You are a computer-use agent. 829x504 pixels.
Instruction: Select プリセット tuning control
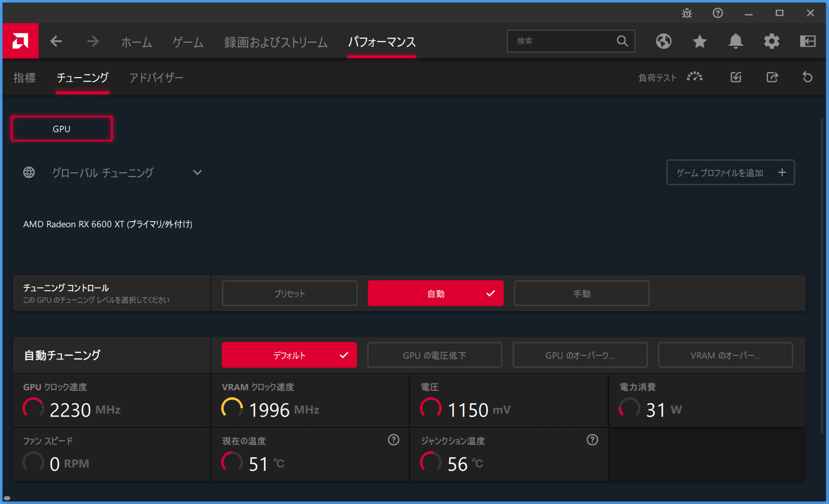tap(290, 293)
